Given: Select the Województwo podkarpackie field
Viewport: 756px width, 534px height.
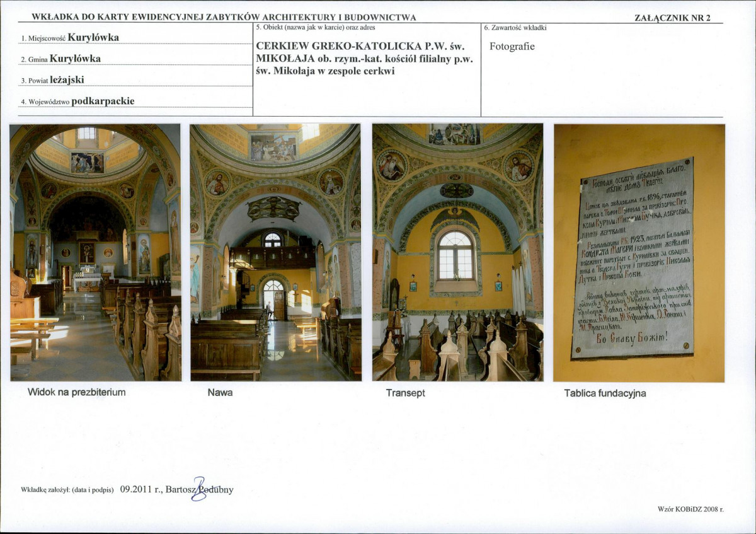Looking at the screenshot, I should [x=135, y=101].
